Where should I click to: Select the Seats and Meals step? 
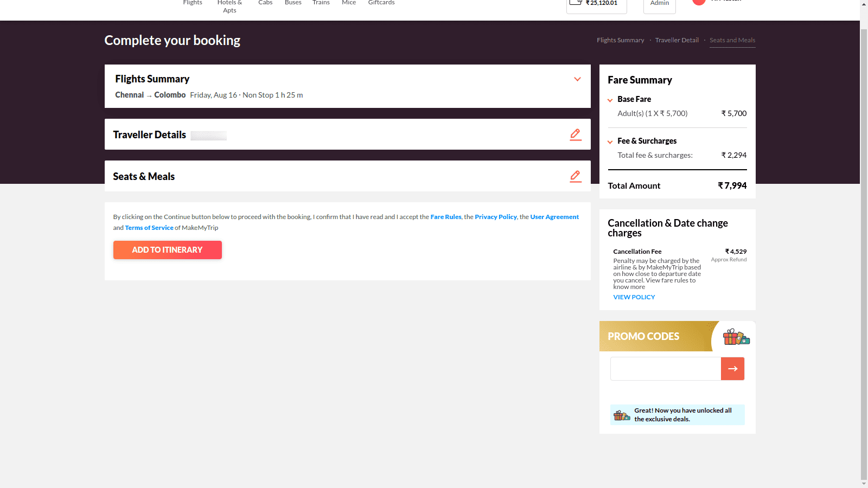732,40
